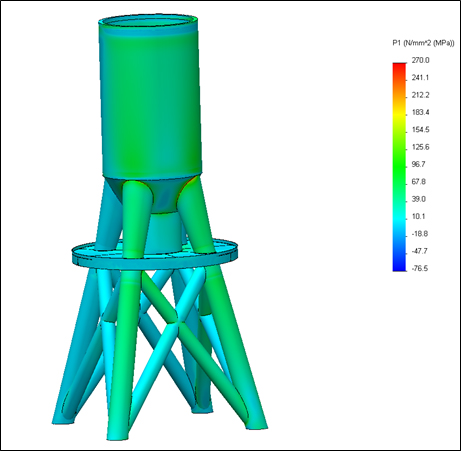This screenshot has height=451, width=461.
Task: Click the 39.0 legend value
Action: click(419, 199)
